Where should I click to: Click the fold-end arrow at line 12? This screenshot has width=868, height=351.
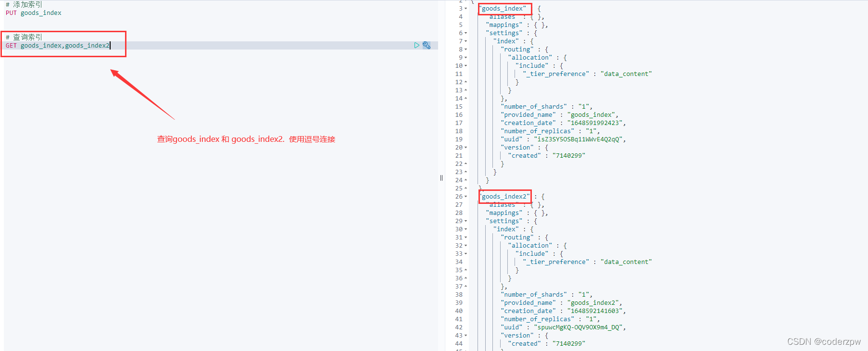point(466,82)
